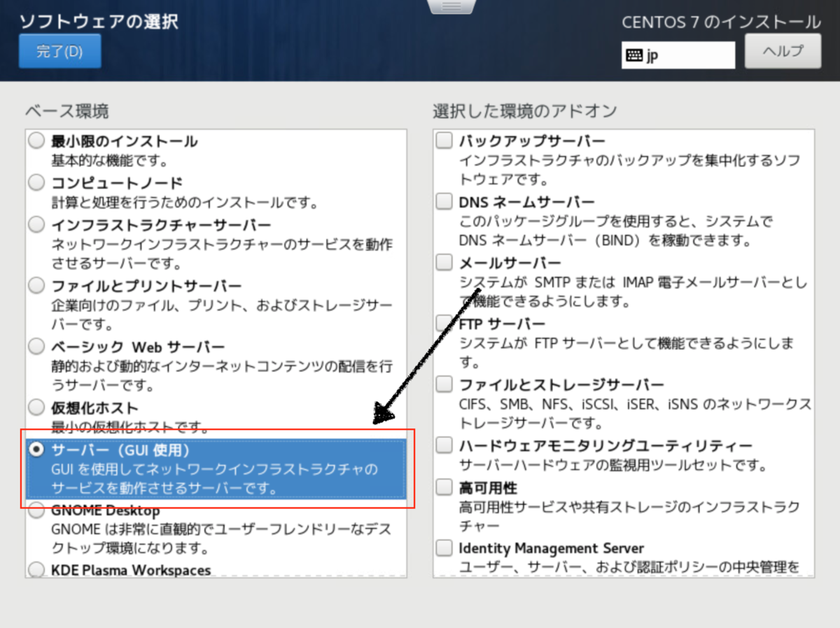
Task: Click the 完了(D) done button
Action: [60, 51]
